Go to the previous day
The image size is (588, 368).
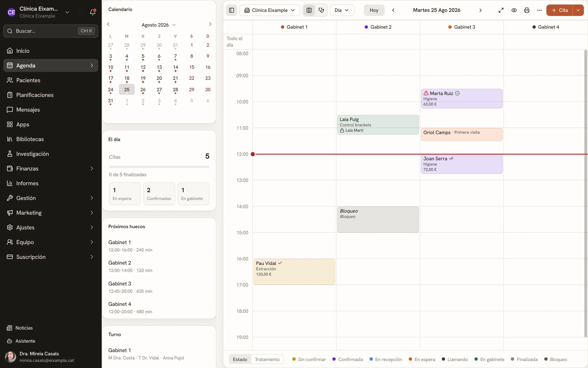(x=393, y=10)
